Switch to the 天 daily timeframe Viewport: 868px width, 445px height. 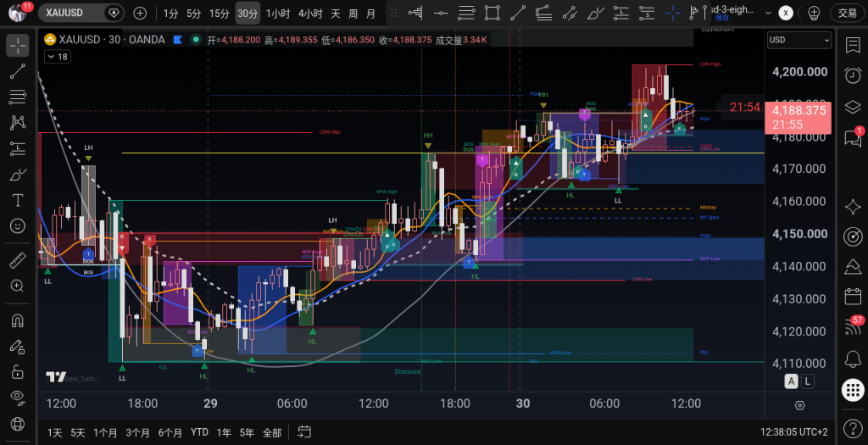pyautogui.click(x=336, y=14)
